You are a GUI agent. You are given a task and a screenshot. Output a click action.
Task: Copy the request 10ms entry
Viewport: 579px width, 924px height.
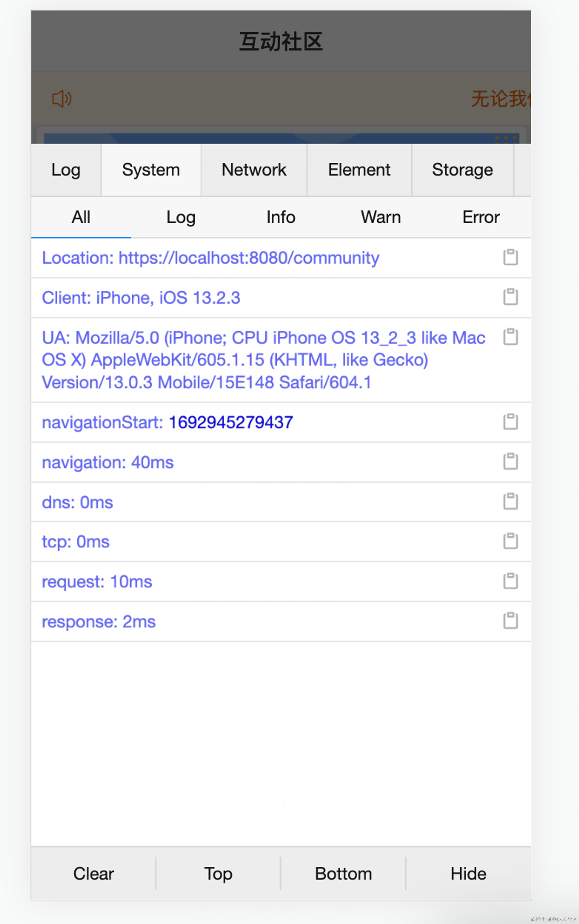click(x=510, y=581)
